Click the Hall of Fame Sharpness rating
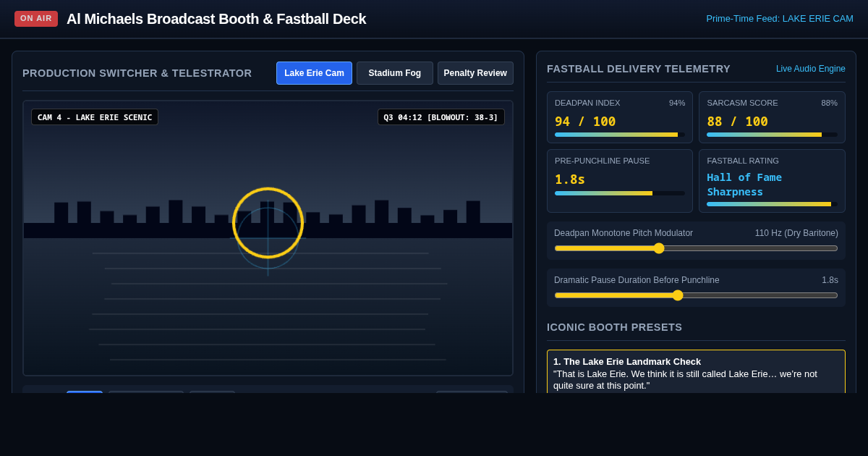The height and width of the screenshot is (456, 868). pos(744,185)
